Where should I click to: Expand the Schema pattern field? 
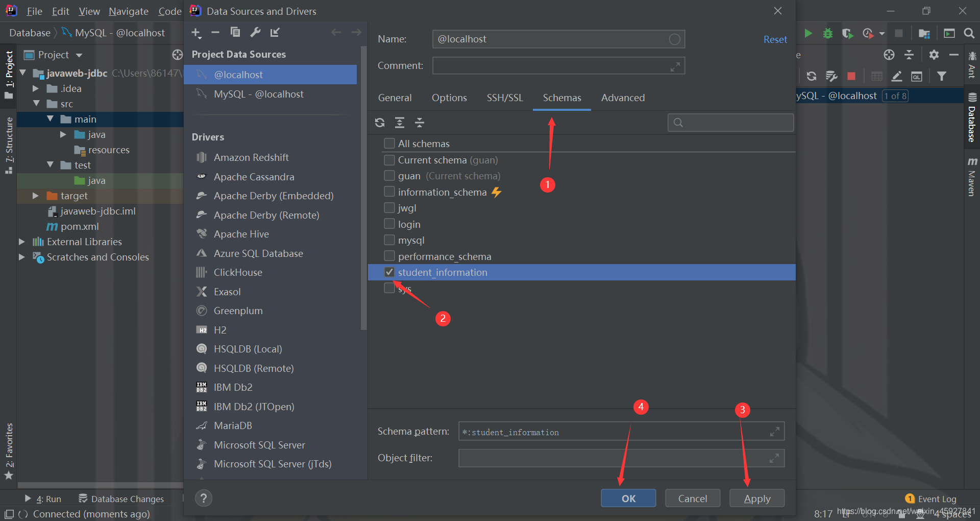[x=774, y=432]
